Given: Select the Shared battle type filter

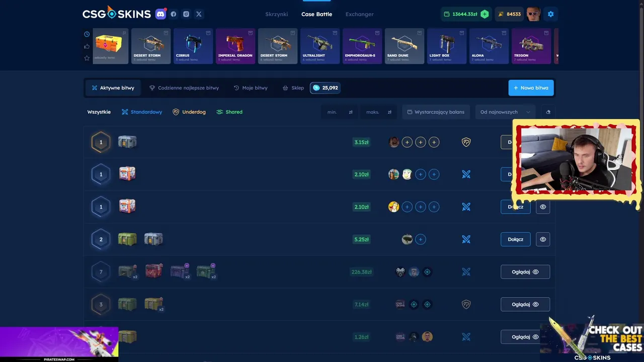Looking at the screenshot, I should click(x=229, y=112).
